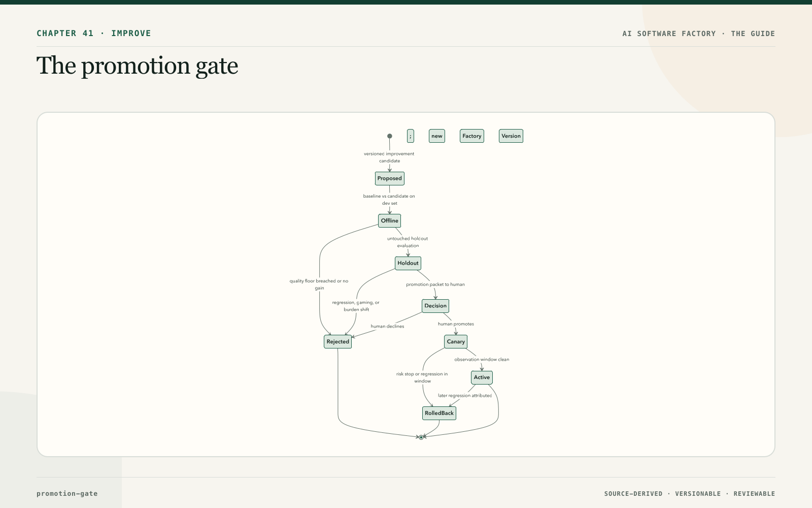Click 'risk stop or regression in window' label
Image resolution: width=812 pixels, height=508 pixels.
click(422, 377)
